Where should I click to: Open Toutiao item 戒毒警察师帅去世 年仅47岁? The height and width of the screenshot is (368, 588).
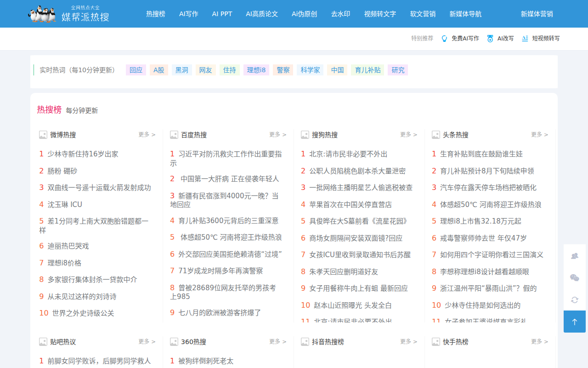[483, 238]
